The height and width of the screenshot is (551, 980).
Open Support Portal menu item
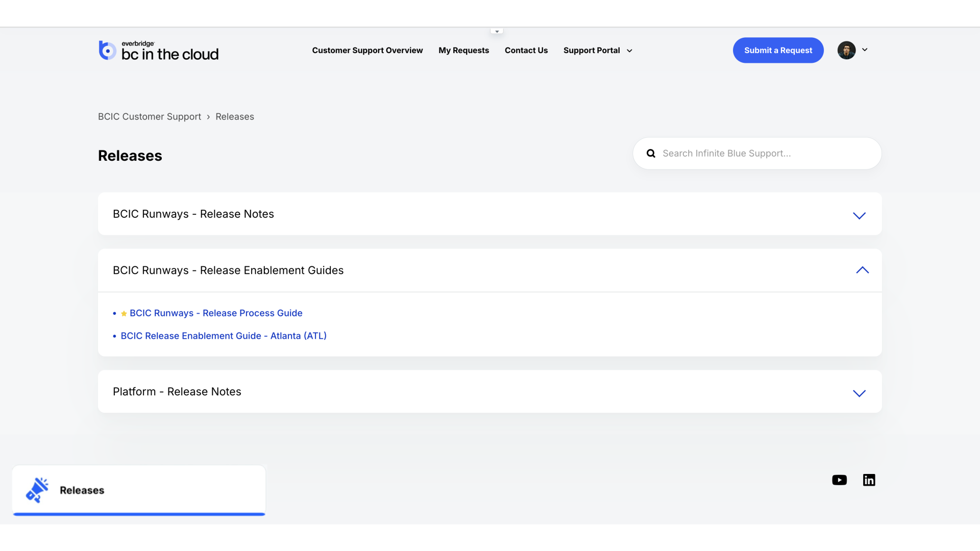tap(592, 51)
